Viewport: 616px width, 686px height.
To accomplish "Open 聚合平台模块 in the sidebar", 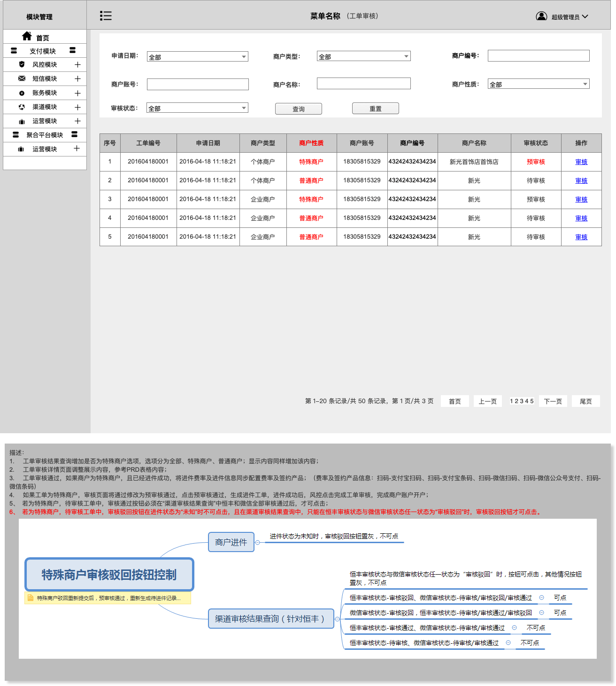I will [45, 135].
